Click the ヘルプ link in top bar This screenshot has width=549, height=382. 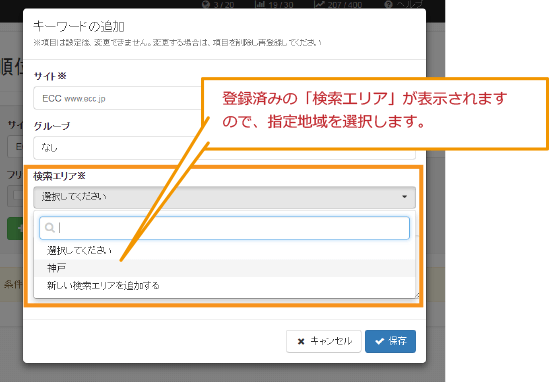pyautogui.click(x=403, y=4)
